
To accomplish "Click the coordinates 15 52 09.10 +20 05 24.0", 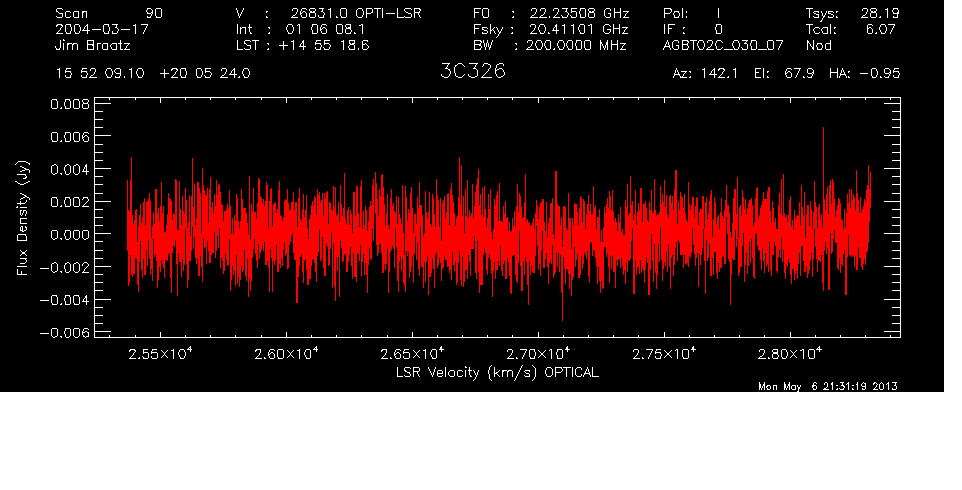I will point(152,74).
